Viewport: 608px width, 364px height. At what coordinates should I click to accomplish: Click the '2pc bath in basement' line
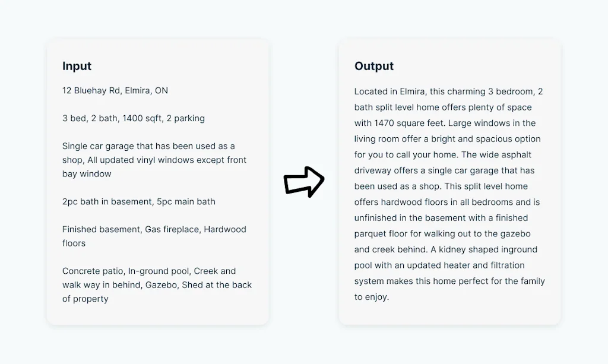click(x=138, y=202)
